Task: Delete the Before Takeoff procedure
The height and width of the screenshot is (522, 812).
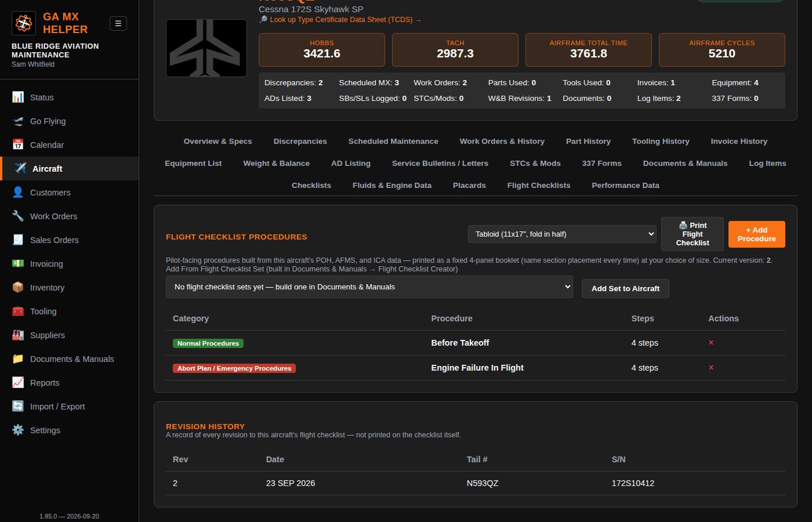Action: coord(711,343)
